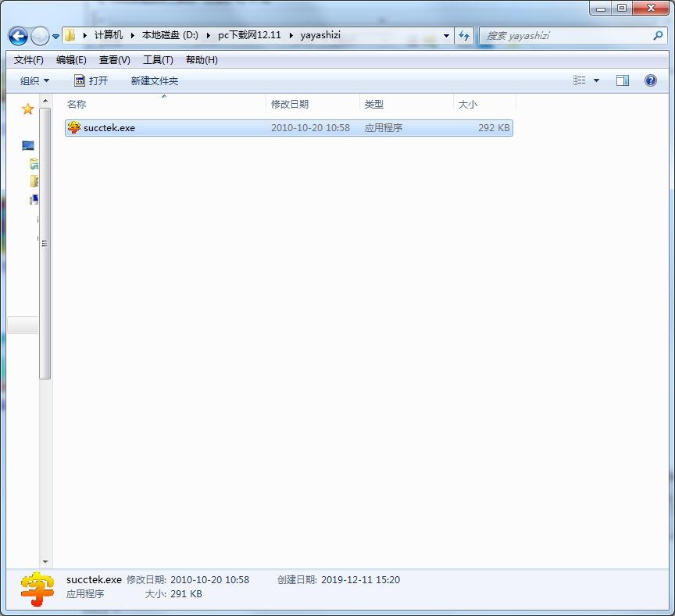The height and width of the screenshot is (616, 675).
Task: Select pc下载网12.11 in the breadcrumb
Action: tap(249, 35)
